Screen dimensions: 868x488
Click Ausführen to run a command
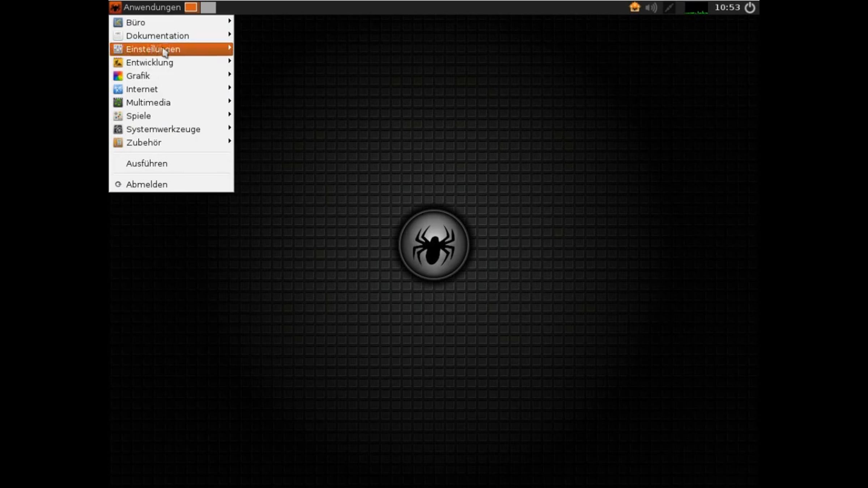(146, 164)
